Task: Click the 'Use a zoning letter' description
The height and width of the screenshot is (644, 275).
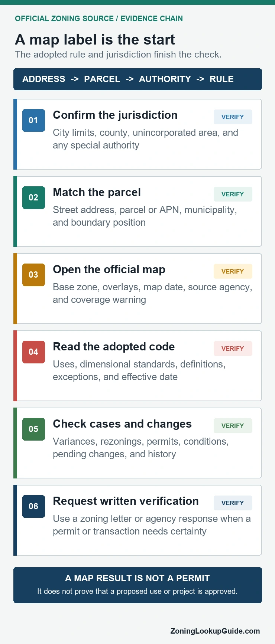Action: coord(152,525)
